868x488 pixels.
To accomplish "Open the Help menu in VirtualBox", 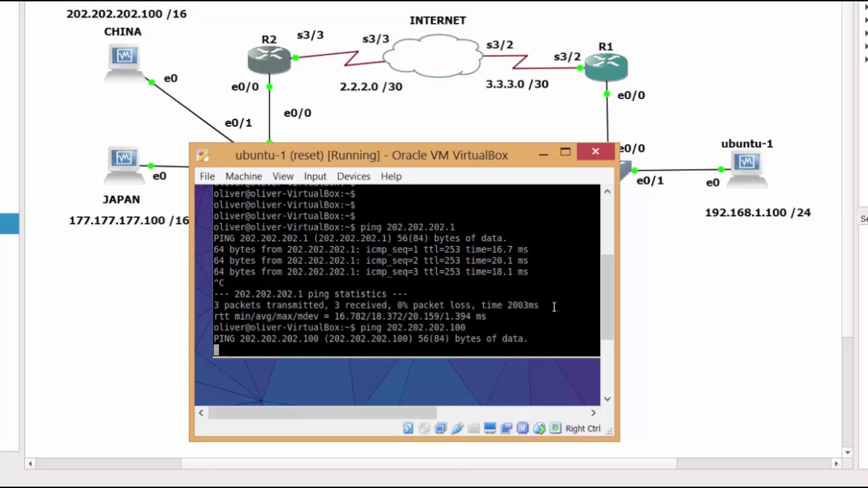I will click(391, 176).
